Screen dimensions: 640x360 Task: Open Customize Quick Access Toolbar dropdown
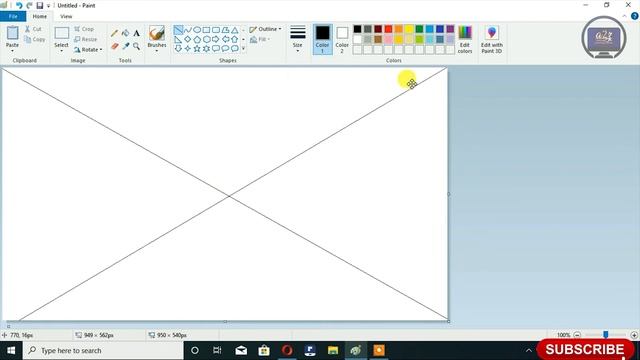coord(48,6)
